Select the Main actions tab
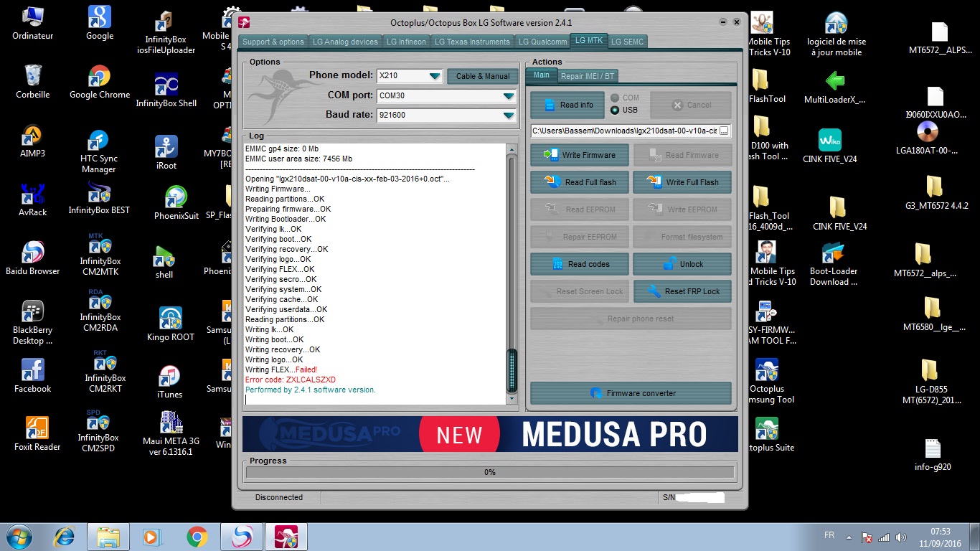Screen dimensions: 980x551 [542, 75]
